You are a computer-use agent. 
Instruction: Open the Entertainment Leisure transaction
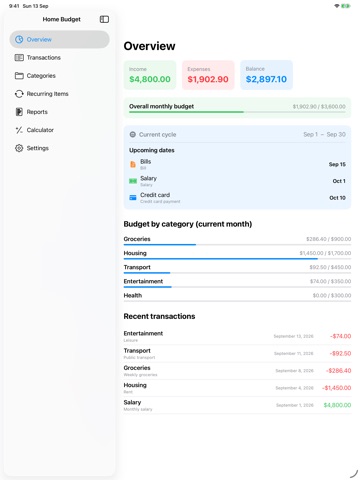(237, 336)
